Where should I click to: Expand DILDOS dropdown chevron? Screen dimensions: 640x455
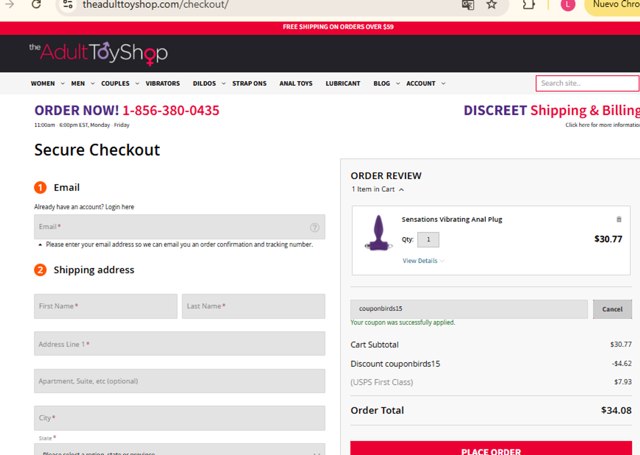[224, 83]
